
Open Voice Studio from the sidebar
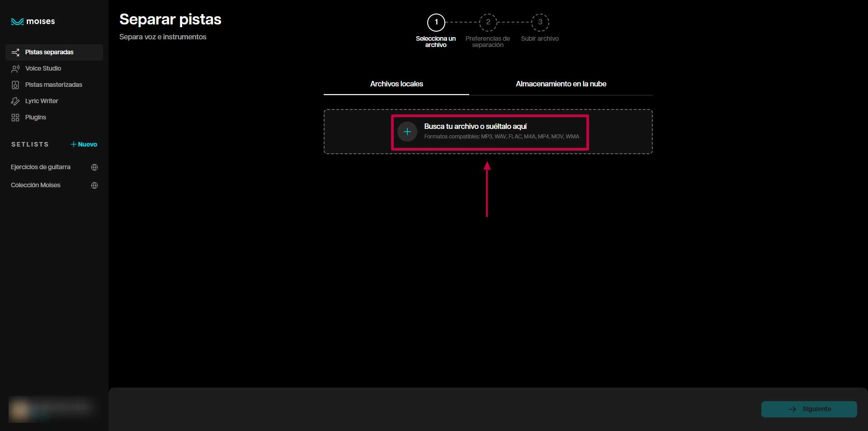pos(43,68)
